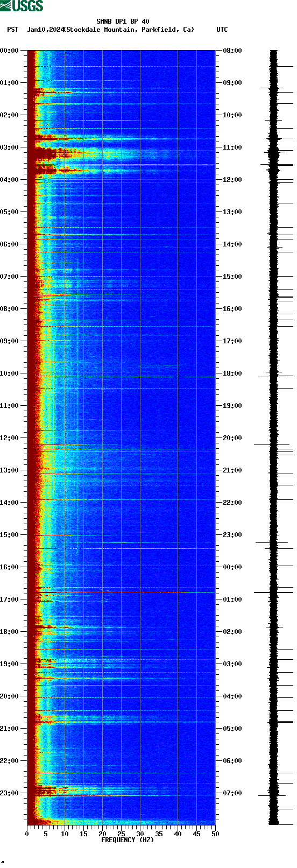
Task: Click the '08:00' UTC time label
Action: click(x=232, y=51)
